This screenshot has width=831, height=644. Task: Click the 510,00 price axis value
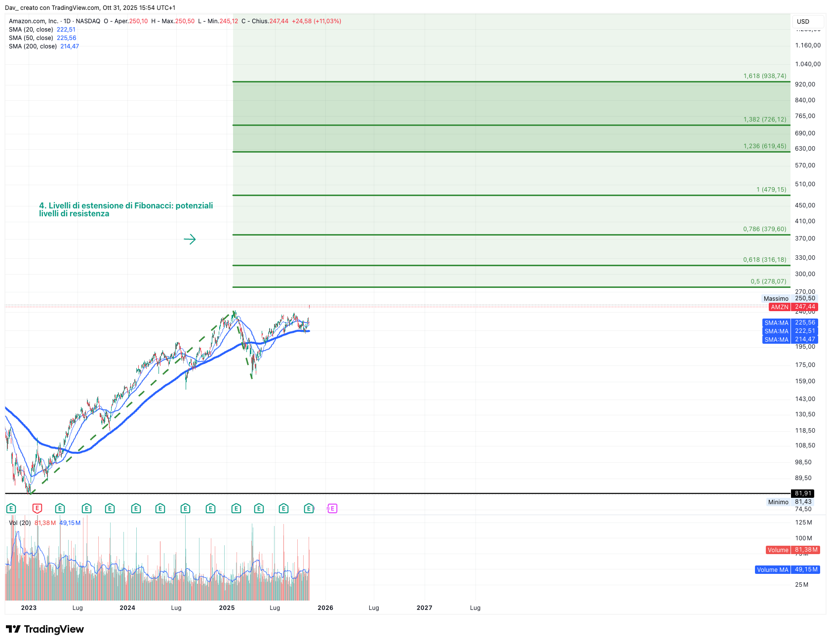tap(805, 184)
